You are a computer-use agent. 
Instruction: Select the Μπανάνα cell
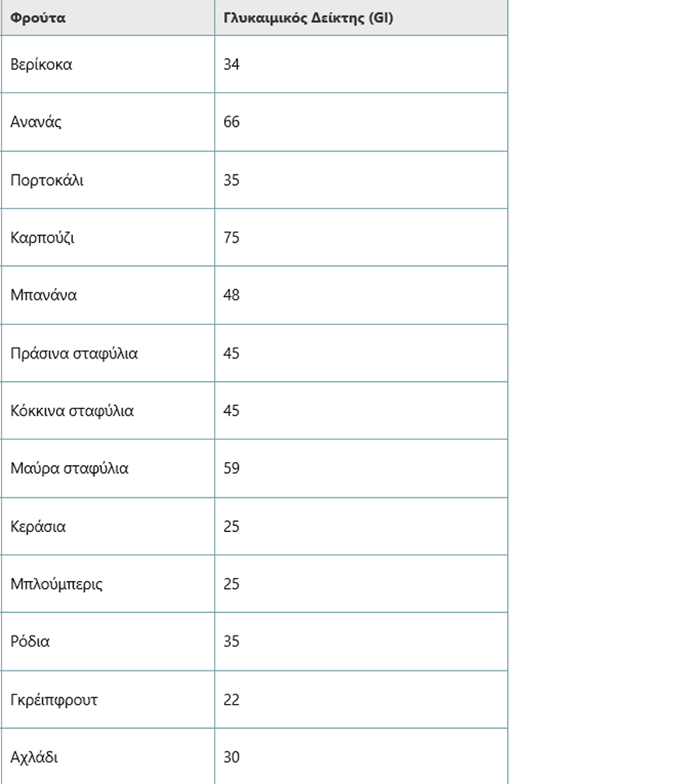[x=107, y=295]
